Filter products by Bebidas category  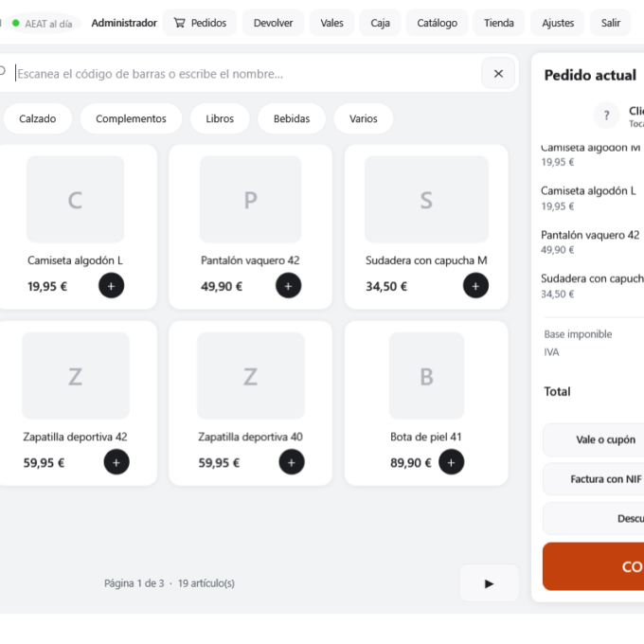pos(292,118)
